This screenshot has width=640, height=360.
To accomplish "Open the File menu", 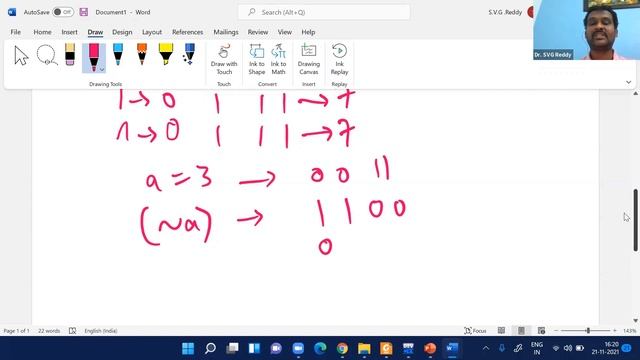I will coord(16,32).
